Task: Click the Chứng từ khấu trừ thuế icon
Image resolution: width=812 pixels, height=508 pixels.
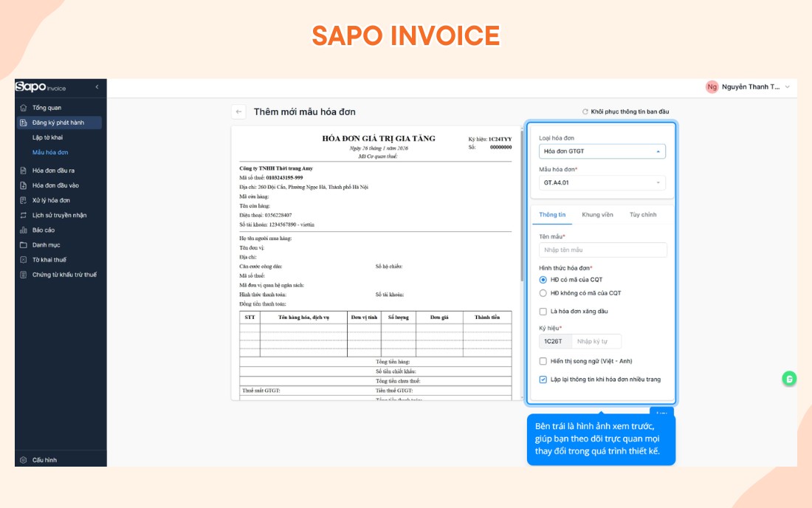Action: pyautogui.click(x=24, y=275)
